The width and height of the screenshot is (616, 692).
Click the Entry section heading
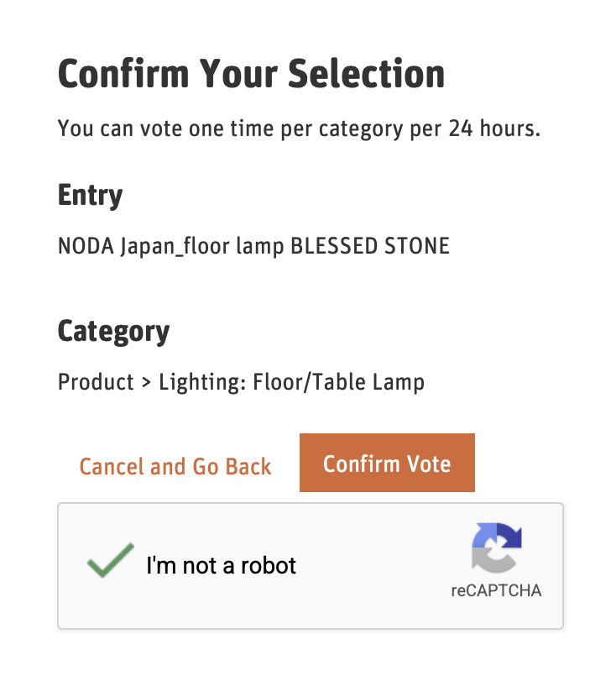point(90,195)
